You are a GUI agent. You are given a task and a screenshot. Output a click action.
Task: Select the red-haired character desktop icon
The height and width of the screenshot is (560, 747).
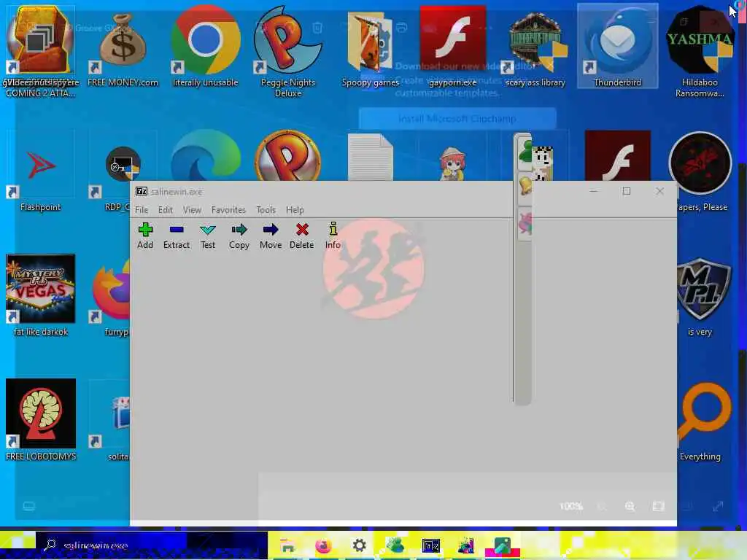point(452,163)
